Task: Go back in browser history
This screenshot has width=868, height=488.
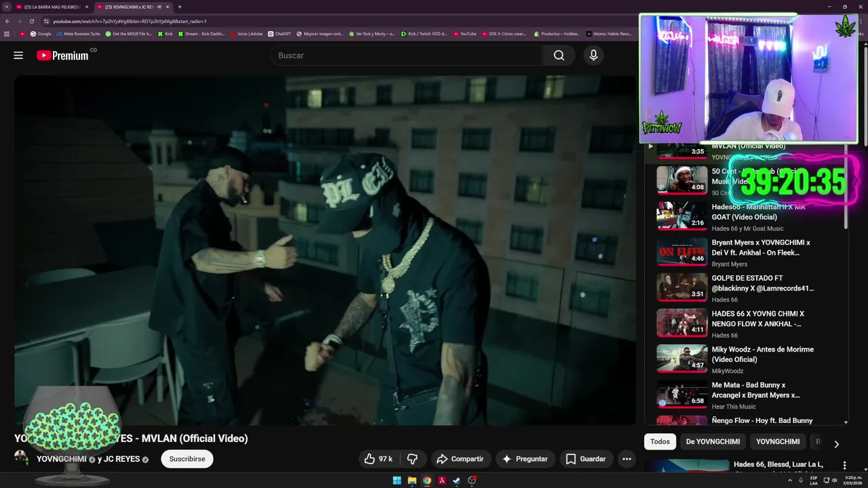Action: 7,22
